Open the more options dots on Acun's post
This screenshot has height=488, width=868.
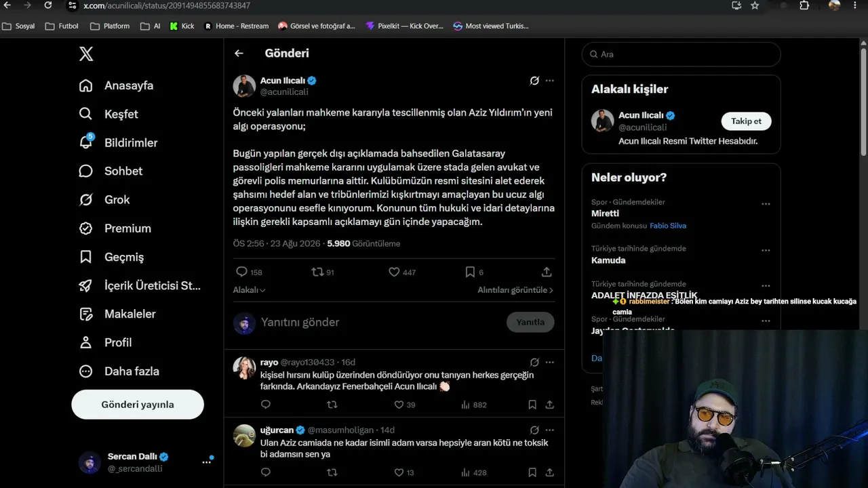(550, 81)
